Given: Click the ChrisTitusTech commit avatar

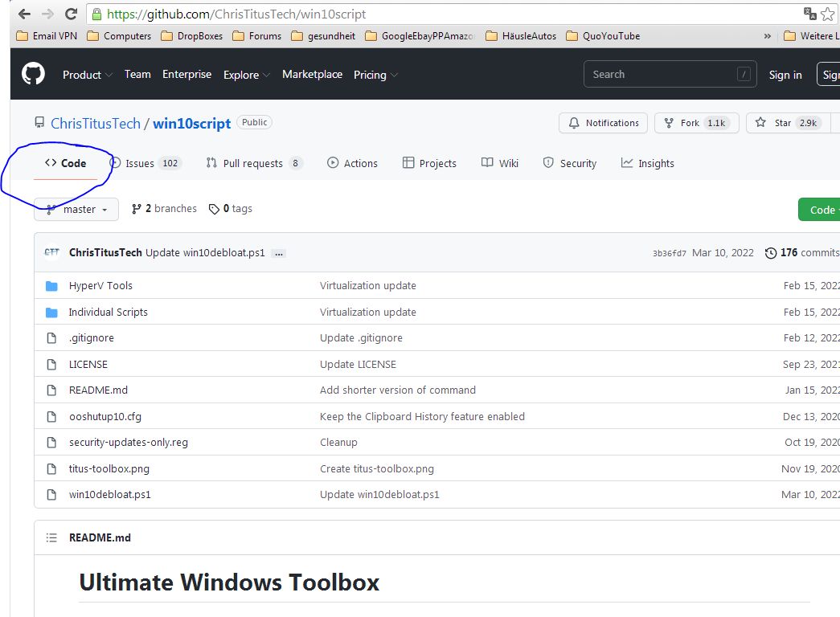Looking at the screenshot, I should tap(51, 252).
